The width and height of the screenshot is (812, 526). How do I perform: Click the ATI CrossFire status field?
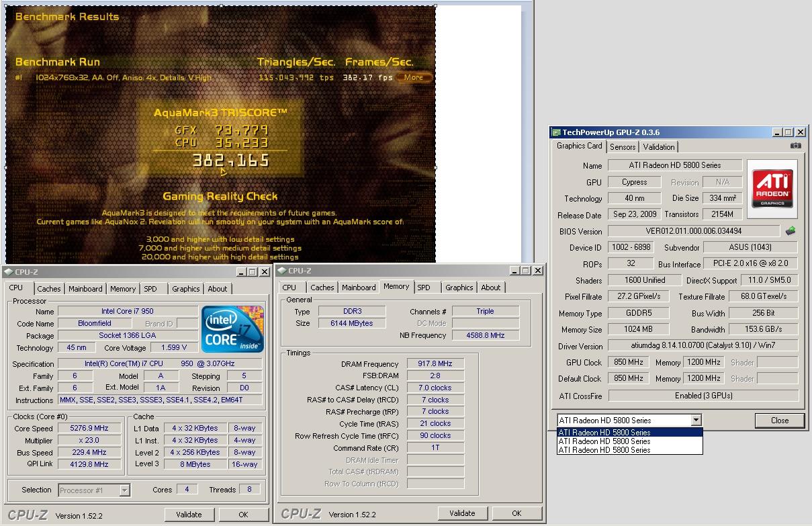click(x=703, y=396)
